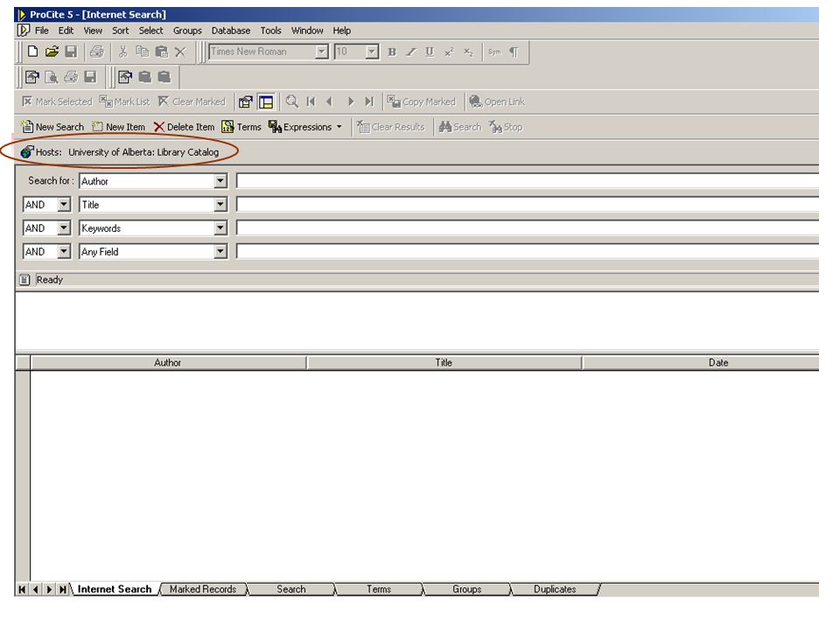Click the Author search text field
840x630 pixels.
point(527,181)
